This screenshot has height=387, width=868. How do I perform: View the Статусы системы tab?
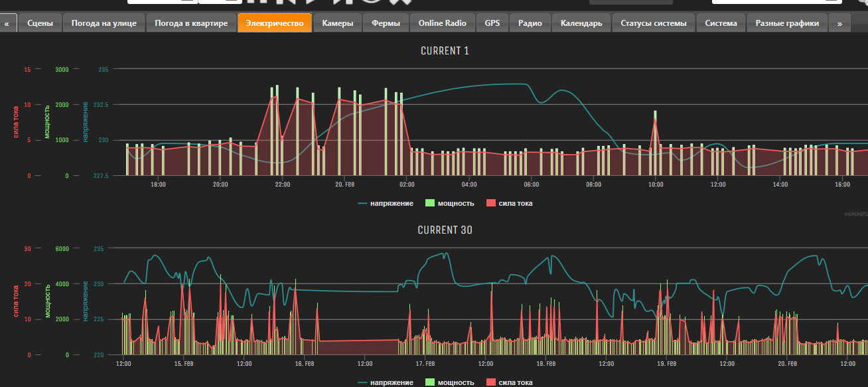(x=654, y=23)
